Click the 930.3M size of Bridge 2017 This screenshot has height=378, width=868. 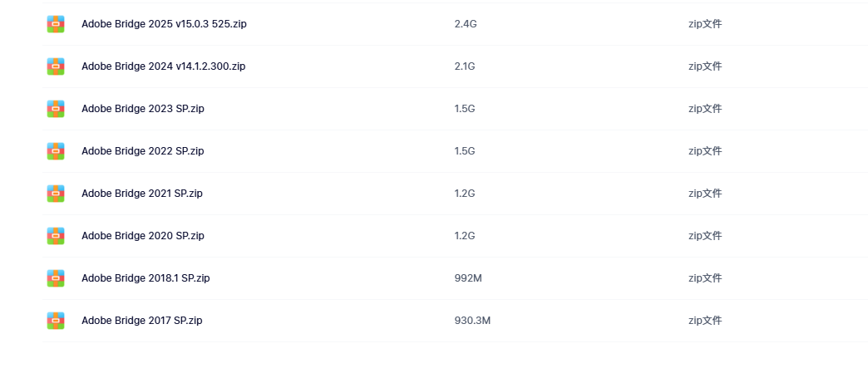click(472, 321)
